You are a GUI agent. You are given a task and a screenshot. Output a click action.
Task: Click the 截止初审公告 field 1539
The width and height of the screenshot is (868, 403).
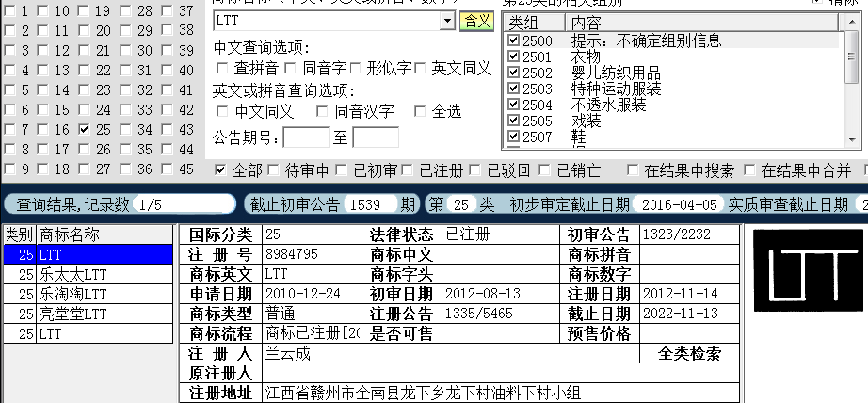(x=371, y=205)
